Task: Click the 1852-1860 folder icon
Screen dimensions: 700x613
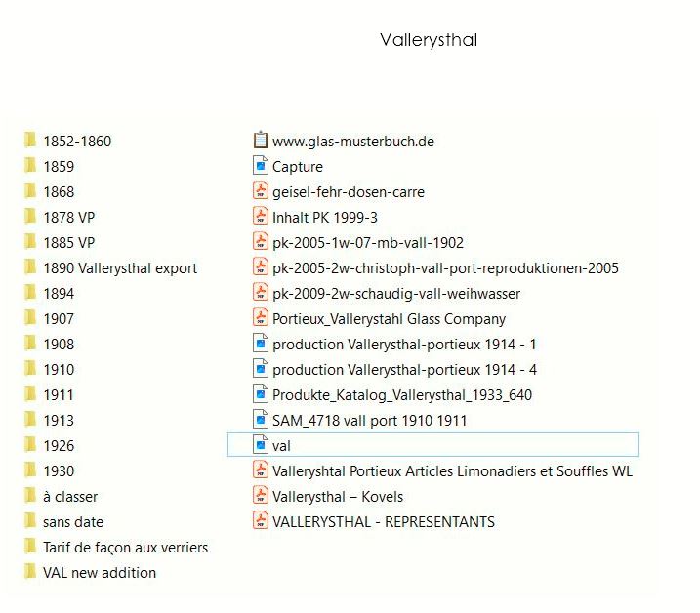Action: pyautogui.click(x=30, y=141)
